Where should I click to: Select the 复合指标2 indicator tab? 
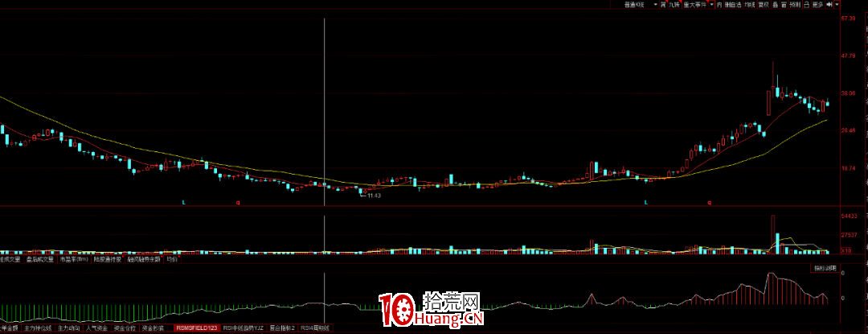tap(283, 328)
